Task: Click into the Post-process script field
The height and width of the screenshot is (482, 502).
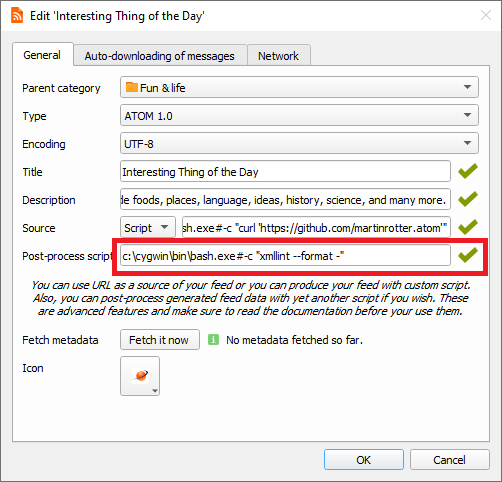Action: click(x=285, y=255)
